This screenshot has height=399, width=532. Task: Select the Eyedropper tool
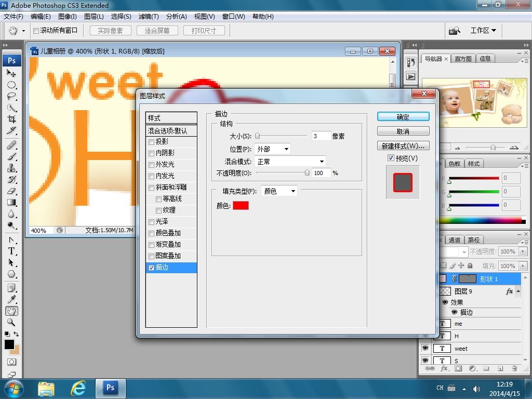point(11,299)
